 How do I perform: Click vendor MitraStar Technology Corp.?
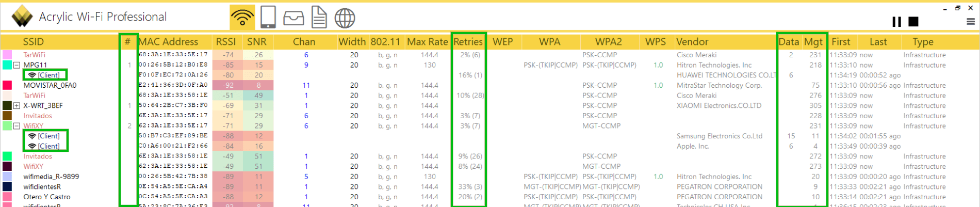(x=719, y=85)
